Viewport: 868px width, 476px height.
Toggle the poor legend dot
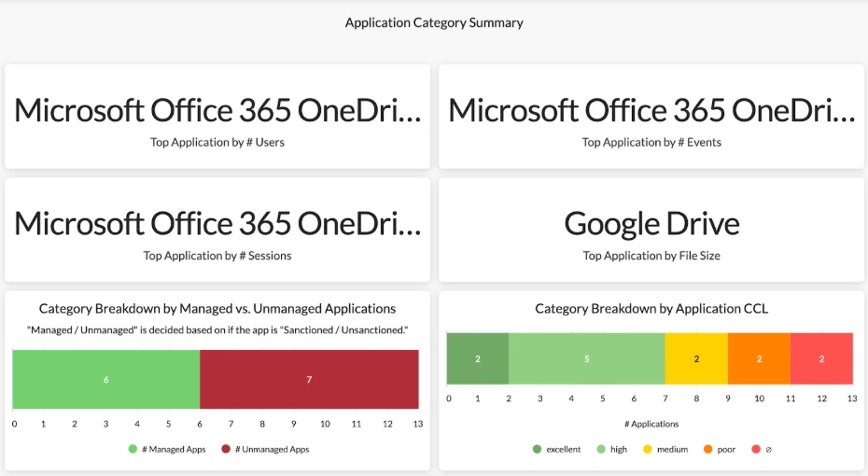click(x=708, y=449)
